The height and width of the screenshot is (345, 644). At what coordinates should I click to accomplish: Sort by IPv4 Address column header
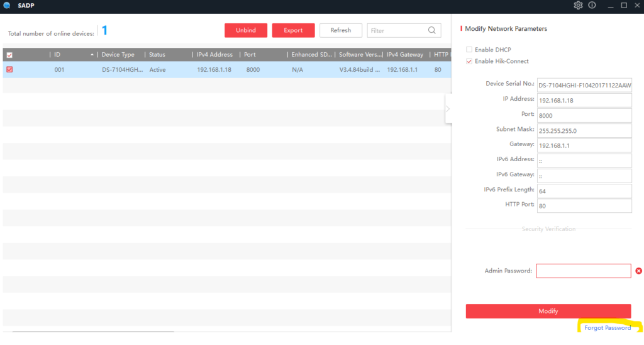(214, 55)
